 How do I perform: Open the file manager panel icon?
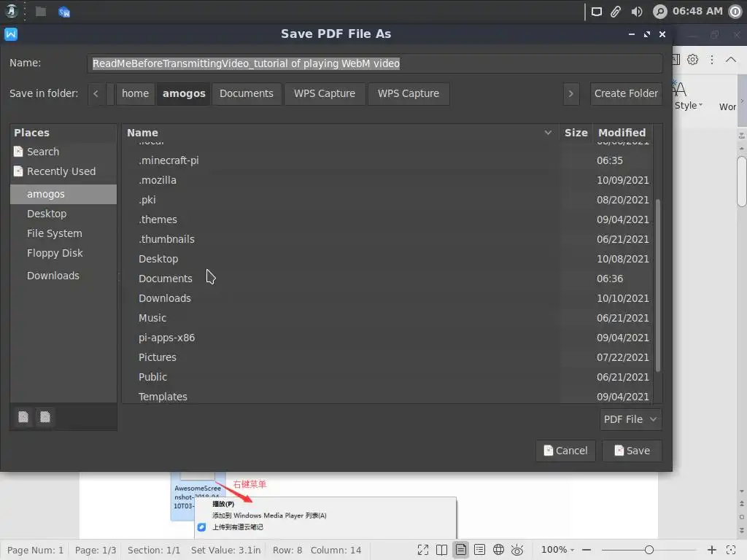pyautogui.click(x=41, y=12)
